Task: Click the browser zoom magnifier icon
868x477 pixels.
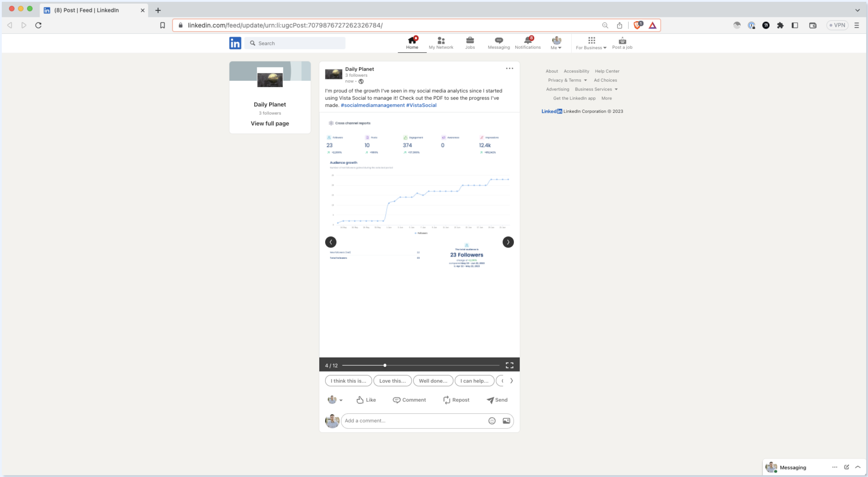Action: point(605,25)
